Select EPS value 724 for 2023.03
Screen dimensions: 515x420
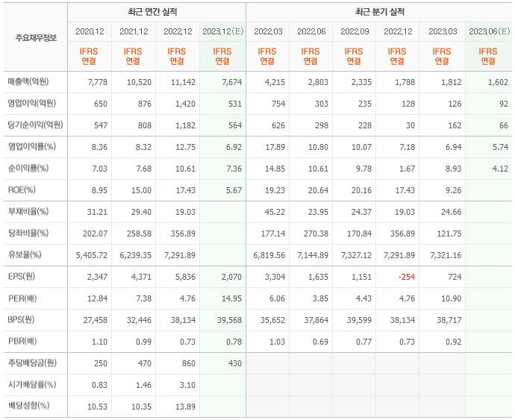(x=455, y=278)
